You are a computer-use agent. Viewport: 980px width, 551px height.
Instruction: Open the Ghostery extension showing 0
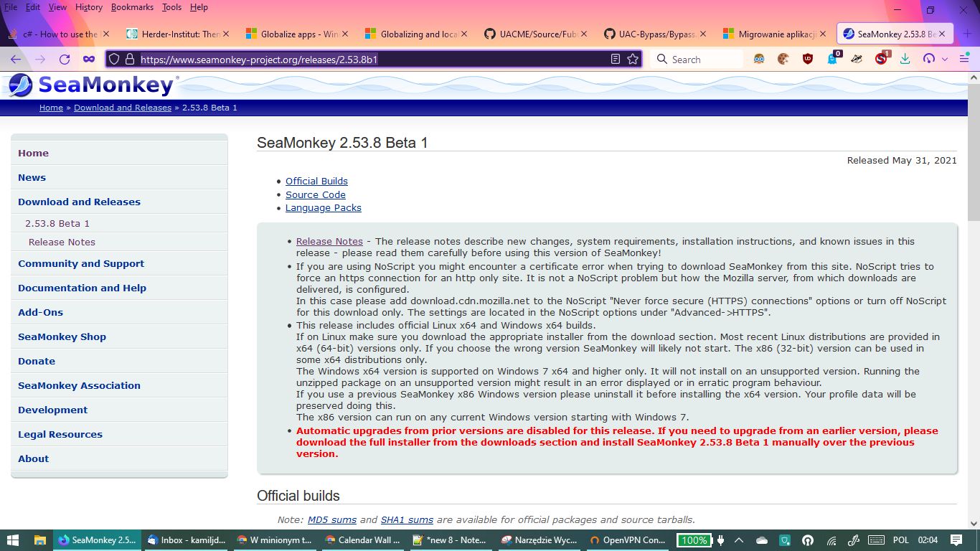coord(833,59)
